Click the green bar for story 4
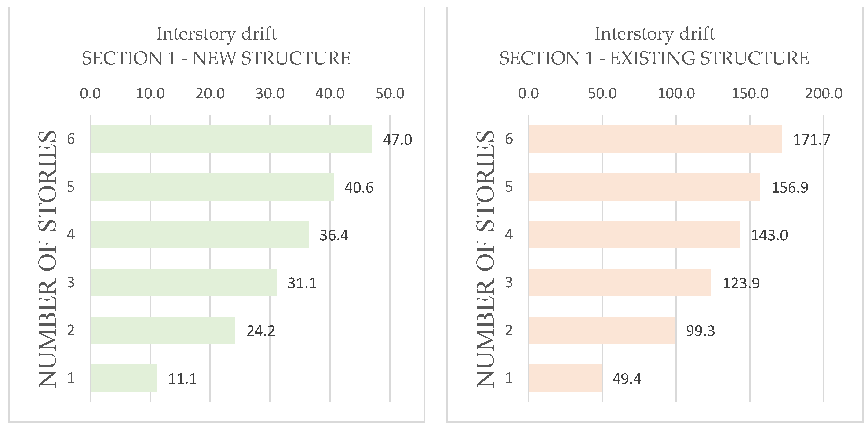The height and width of the screenshot is (428, 868). point(200,235)
